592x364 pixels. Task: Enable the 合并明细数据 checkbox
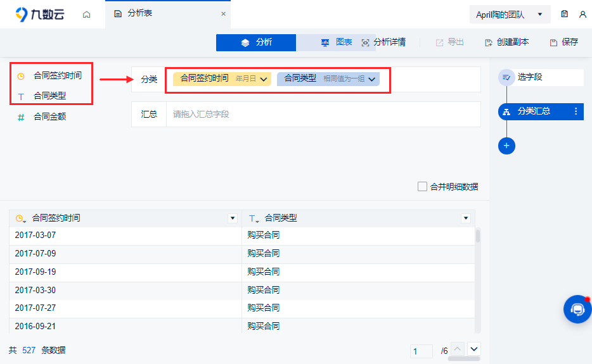[x=423, y=186]
